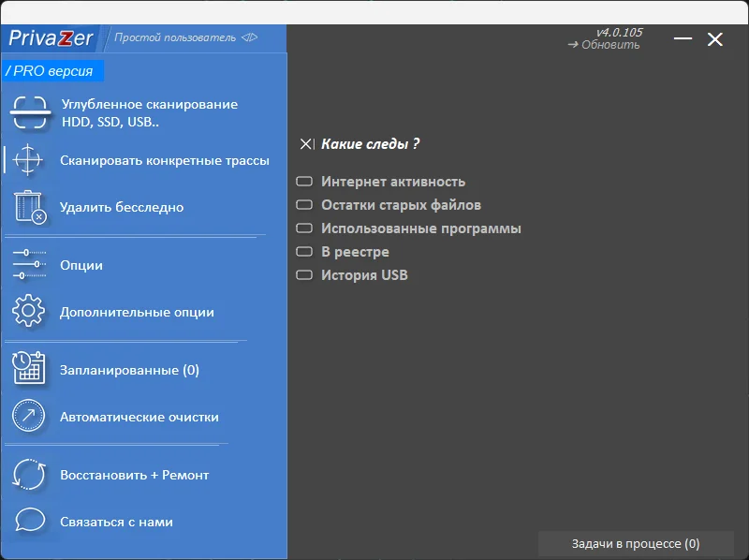The image size is (749, 560).
Task: Click the Обновить update link
Action: [605, 45]
